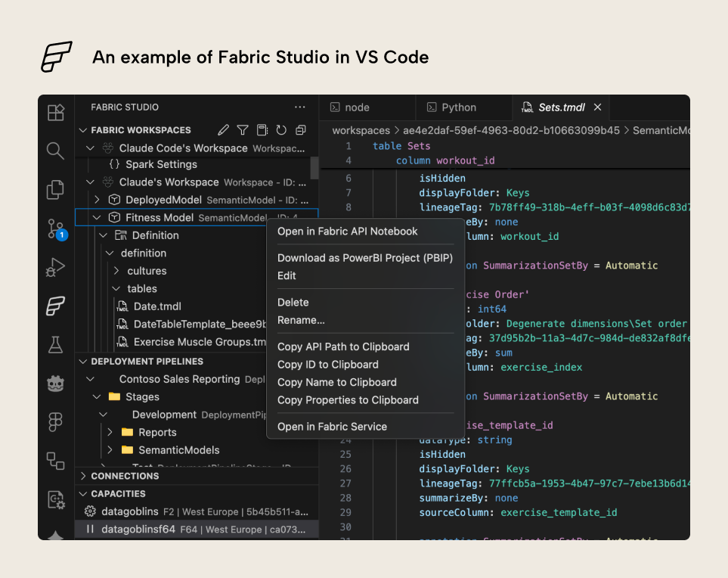Viewport: 728px width, 578px height.
Task: Open the DateTableTemplate_beee9b file
Action: coord(200,325)
